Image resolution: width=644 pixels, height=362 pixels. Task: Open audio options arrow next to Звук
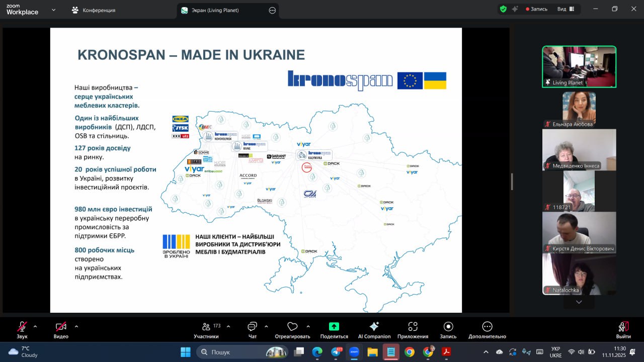[35, 326]
